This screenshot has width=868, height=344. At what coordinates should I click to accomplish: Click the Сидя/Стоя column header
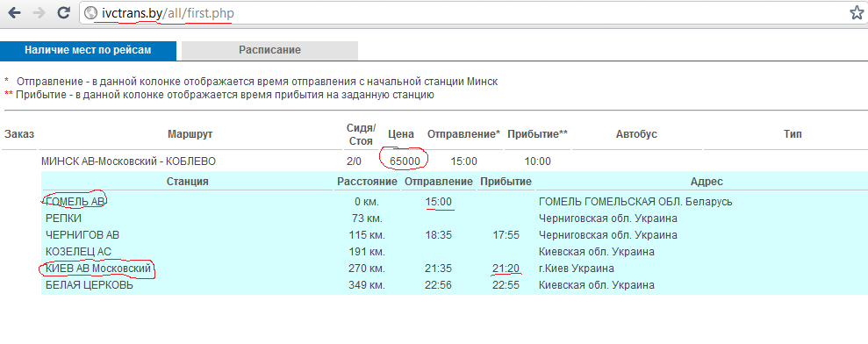361,134
